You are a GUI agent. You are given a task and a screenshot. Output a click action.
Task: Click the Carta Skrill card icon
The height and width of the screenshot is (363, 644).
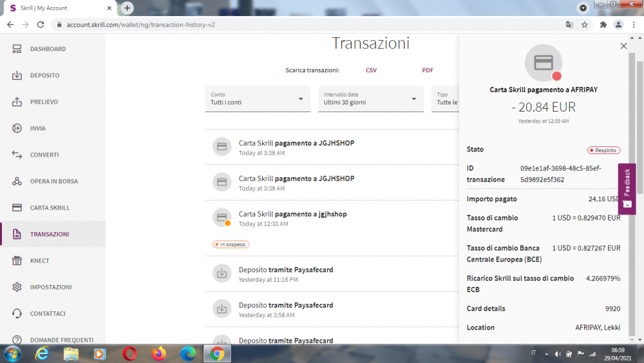17,208
